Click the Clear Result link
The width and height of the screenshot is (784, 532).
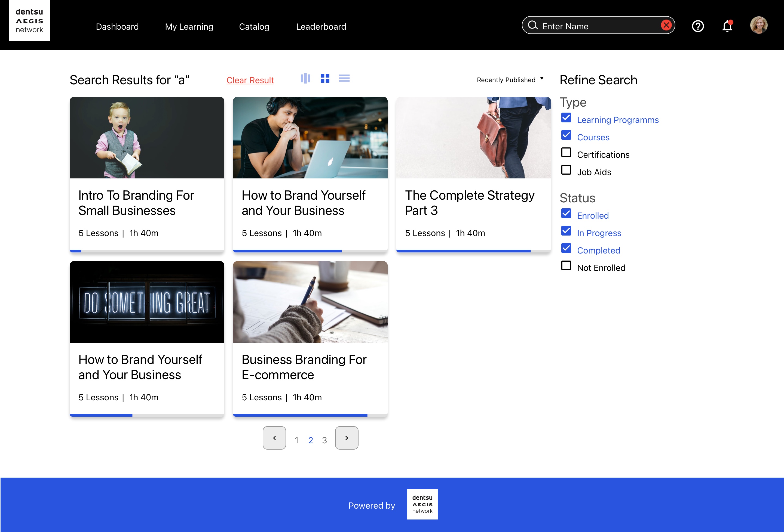point(250,80)
